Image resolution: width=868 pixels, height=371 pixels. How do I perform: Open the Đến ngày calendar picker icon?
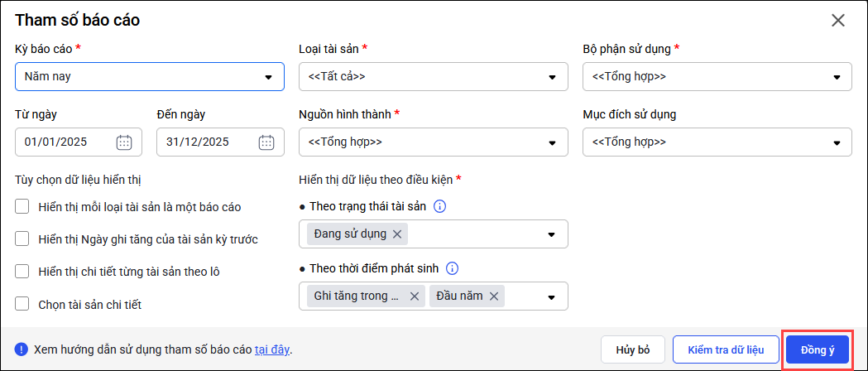[266, 142]
